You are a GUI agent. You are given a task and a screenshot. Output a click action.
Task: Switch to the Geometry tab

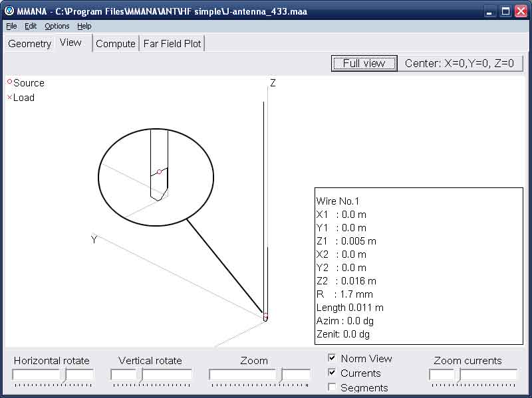click(29, 44)
